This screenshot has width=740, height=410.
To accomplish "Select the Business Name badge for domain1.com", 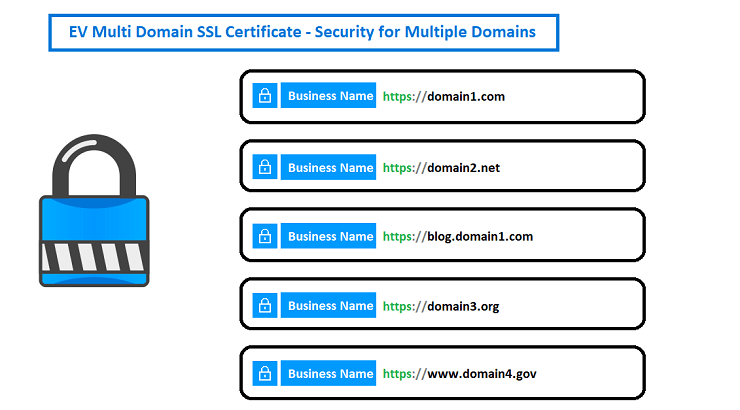I will coord(328,95).
